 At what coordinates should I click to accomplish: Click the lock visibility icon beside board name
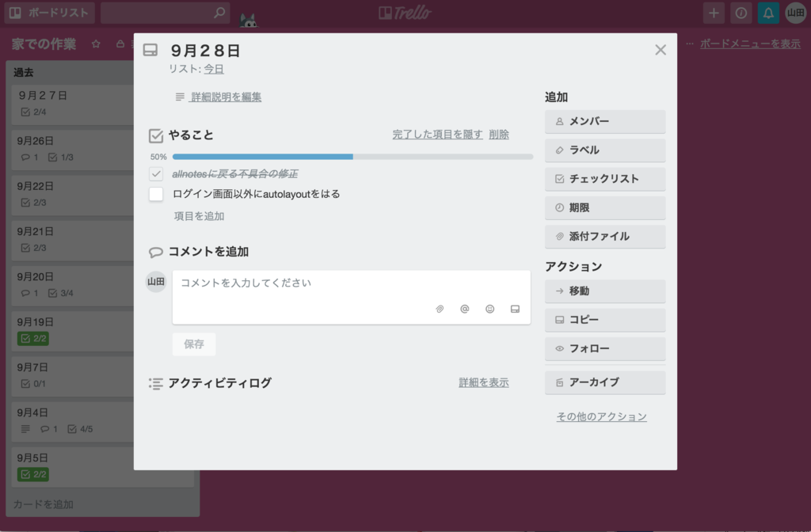(x=120, y=44)
